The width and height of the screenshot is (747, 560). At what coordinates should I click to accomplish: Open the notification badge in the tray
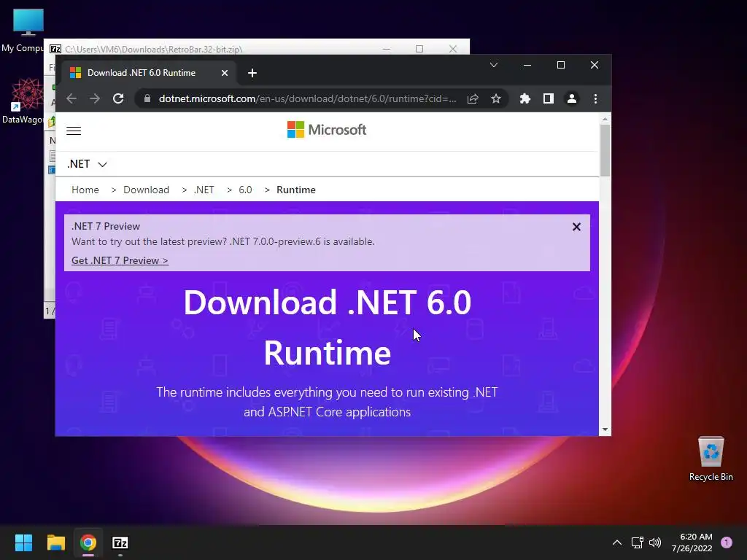pyautogui.click(x=727, y=542)
